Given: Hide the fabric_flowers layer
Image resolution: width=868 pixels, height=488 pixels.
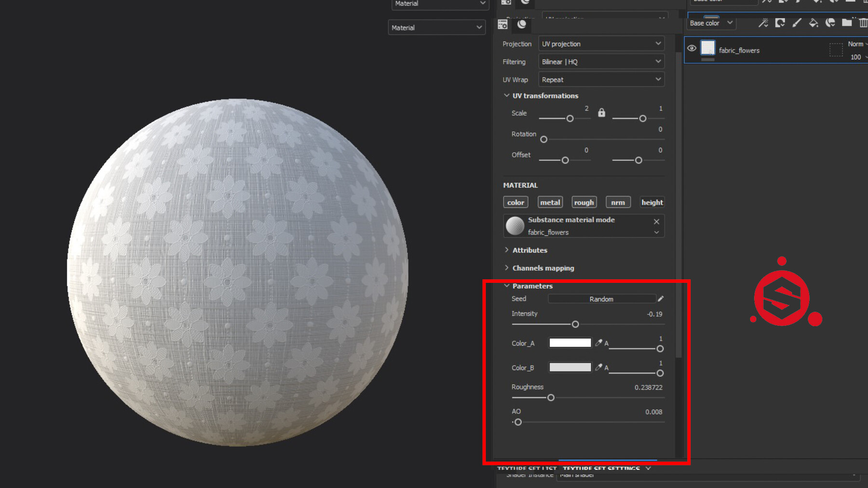Looking at the screenshot, I should point(692,48).
